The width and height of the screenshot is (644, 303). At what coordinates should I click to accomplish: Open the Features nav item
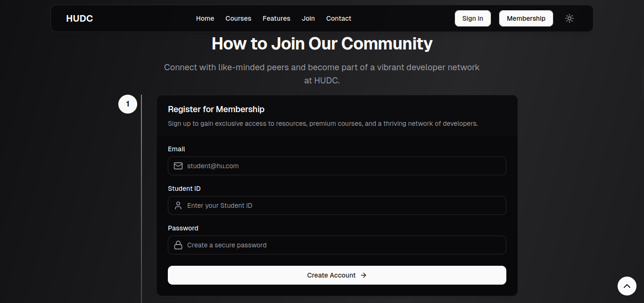coord(276,18)
